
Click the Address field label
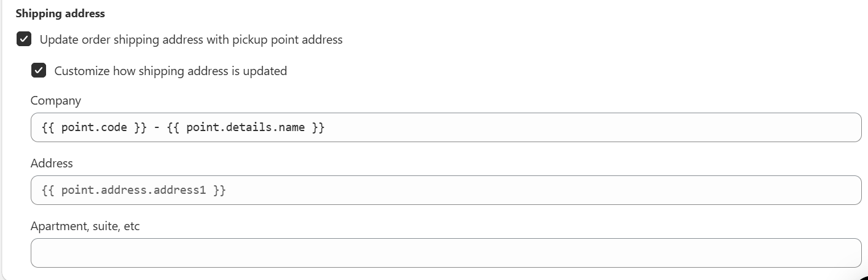tap(52, 163)
